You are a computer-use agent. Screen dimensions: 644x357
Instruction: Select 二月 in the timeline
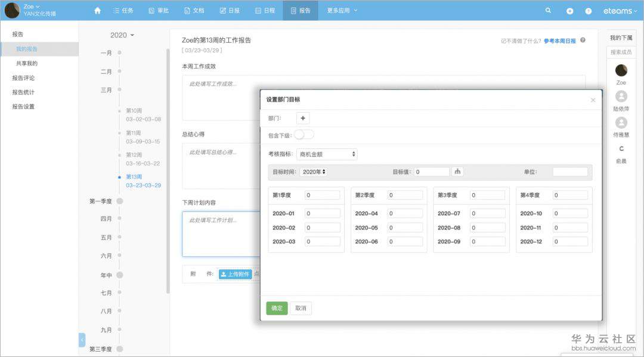[106, 72]
